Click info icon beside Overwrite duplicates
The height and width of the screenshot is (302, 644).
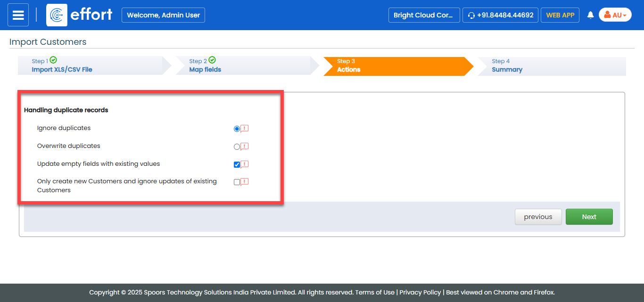click(245, 147)
